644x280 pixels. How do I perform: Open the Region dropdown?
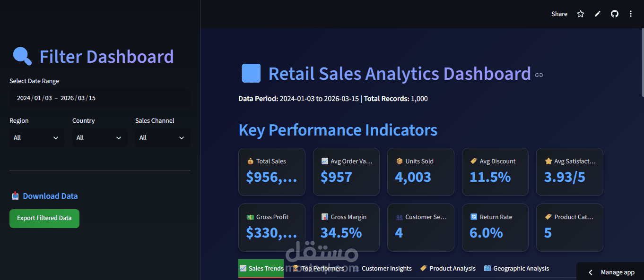[37, 138]
